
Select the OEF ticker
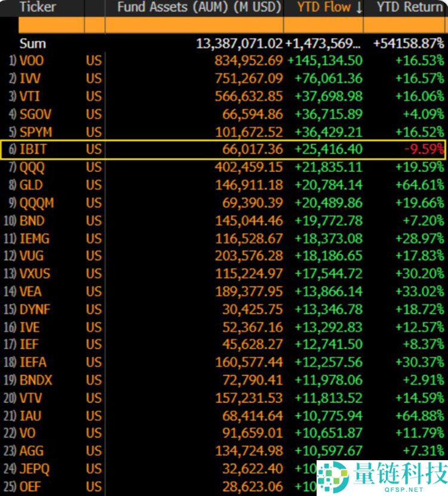tap(30, 486)
